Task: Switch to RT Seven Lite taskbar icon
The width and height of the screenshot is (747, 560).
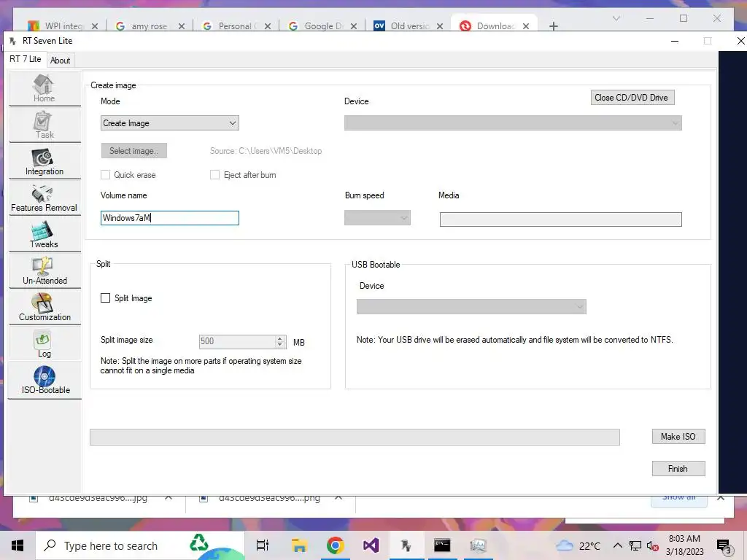Action: [x=406, y=545]
